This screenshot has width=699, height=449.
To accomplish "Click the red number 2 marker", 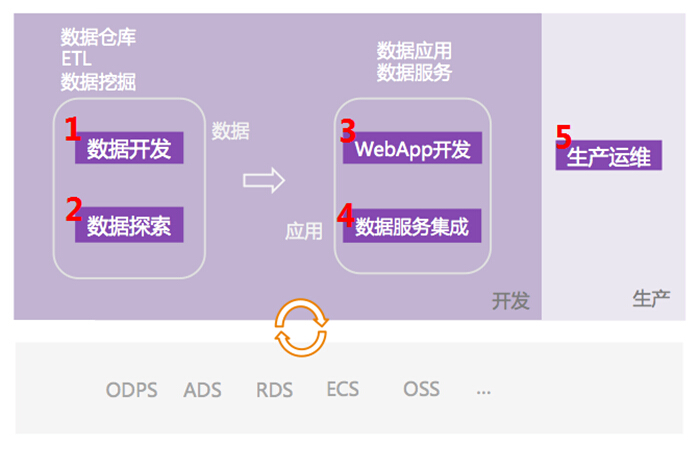I will tap(73, 208).
